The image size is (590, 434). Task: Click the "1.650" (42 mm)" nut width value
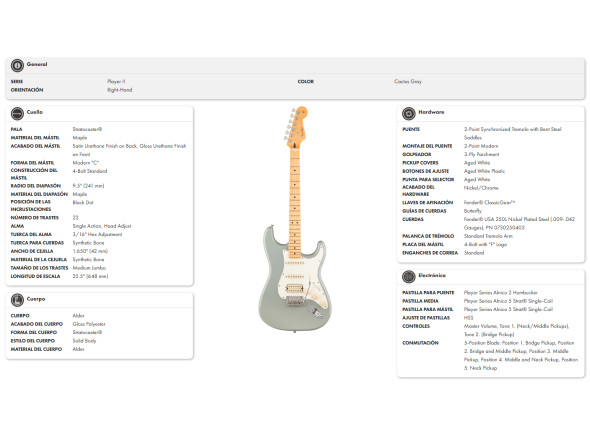point(90,251)
